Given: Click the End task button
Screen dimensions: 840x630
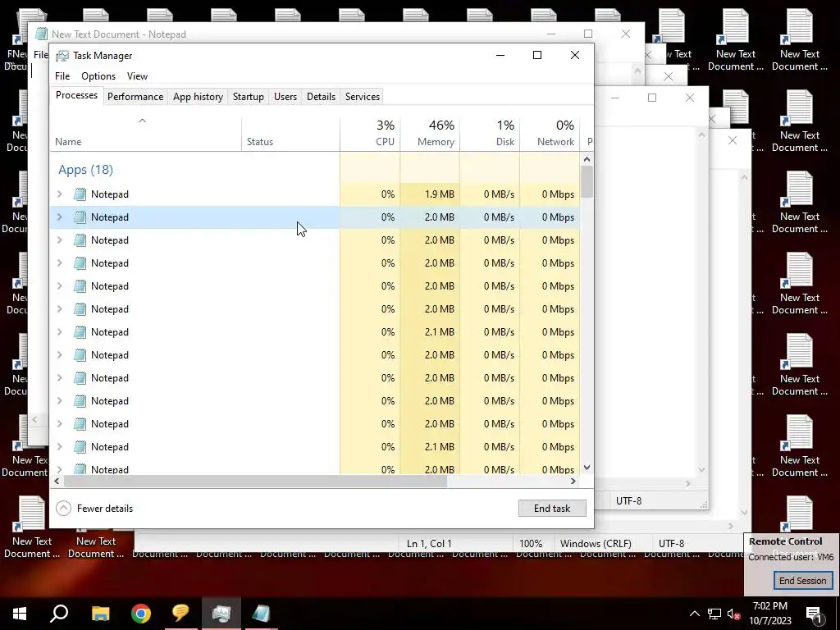Looking at the screenshot, I should point(552,509).
